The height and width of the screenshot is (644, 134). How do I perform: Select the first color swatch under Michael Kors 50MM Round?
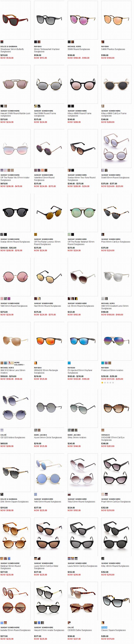[x=69, y=42]
